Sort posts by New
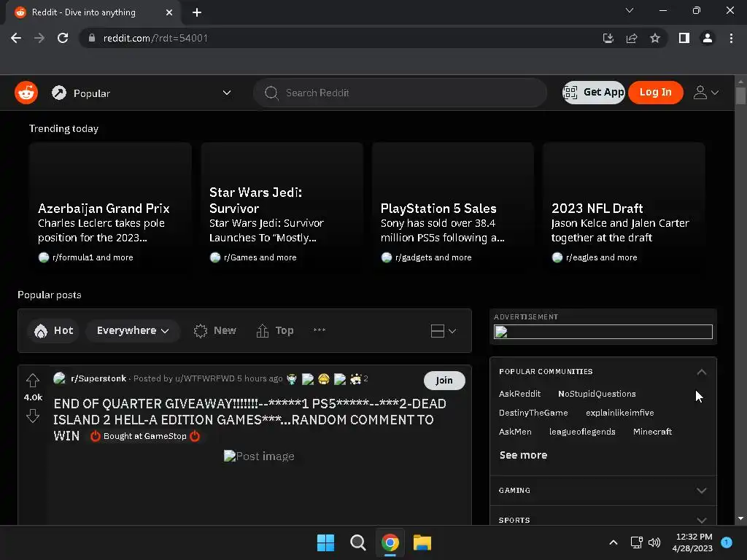Image resolution: width=747 pixels, height=560 pixels. pyautogui.click(x=215, y=330)
